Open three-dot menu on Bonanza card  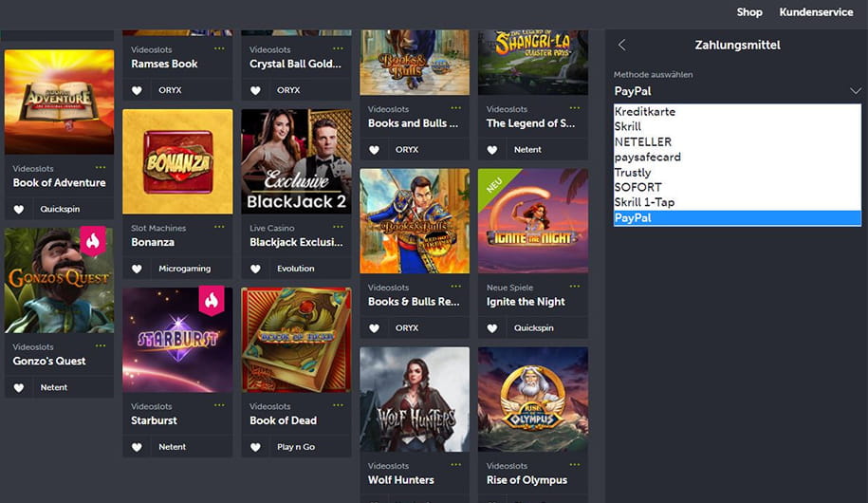click(x=219, y=227)
